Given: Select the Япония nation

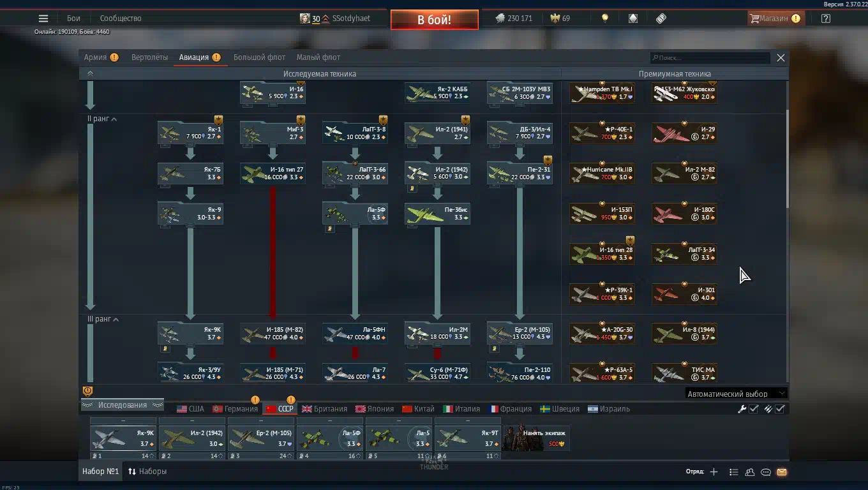Looking at the screenshot, I should 375,409.
